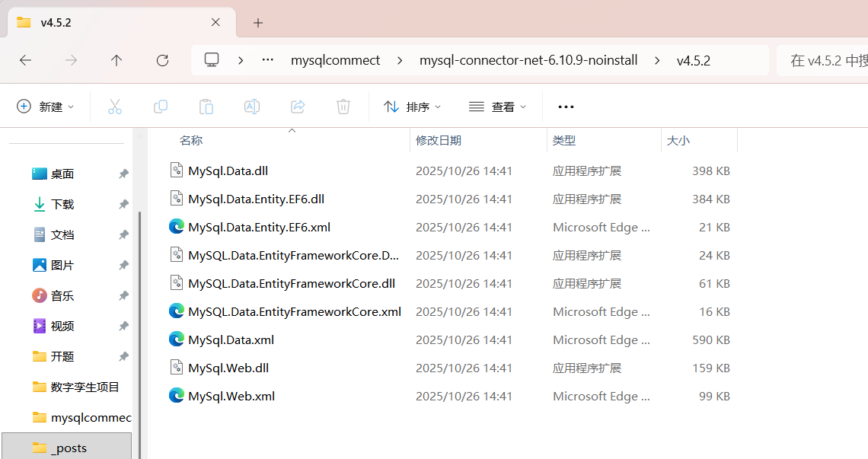Click the Delete trash icon
Screen dimensions: 868x459
(343, 107)
